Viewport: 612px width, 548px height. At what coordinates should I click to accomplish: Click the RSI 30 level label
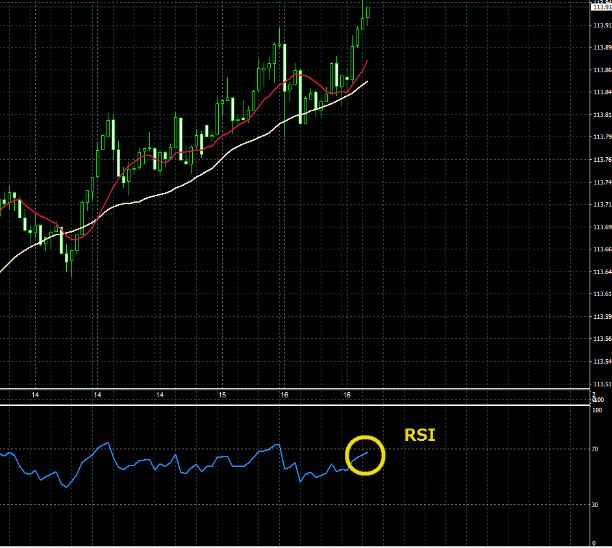597,504
